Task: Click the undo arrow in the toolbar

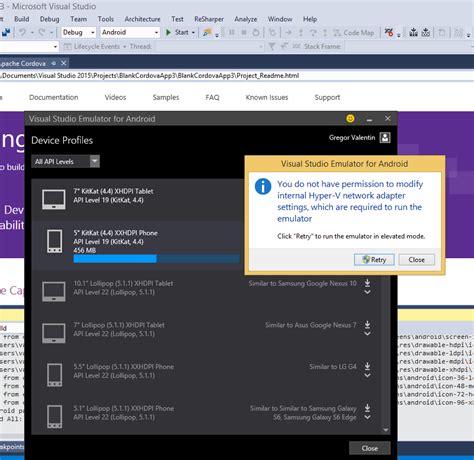Action: (x=22, y=32)
